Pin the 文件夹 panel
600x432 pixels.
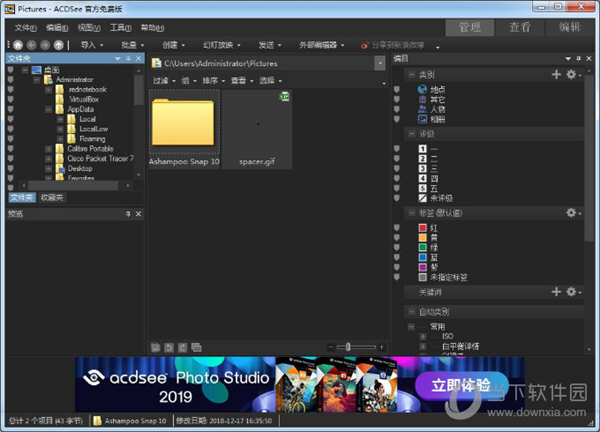click(x=128, y=58)
